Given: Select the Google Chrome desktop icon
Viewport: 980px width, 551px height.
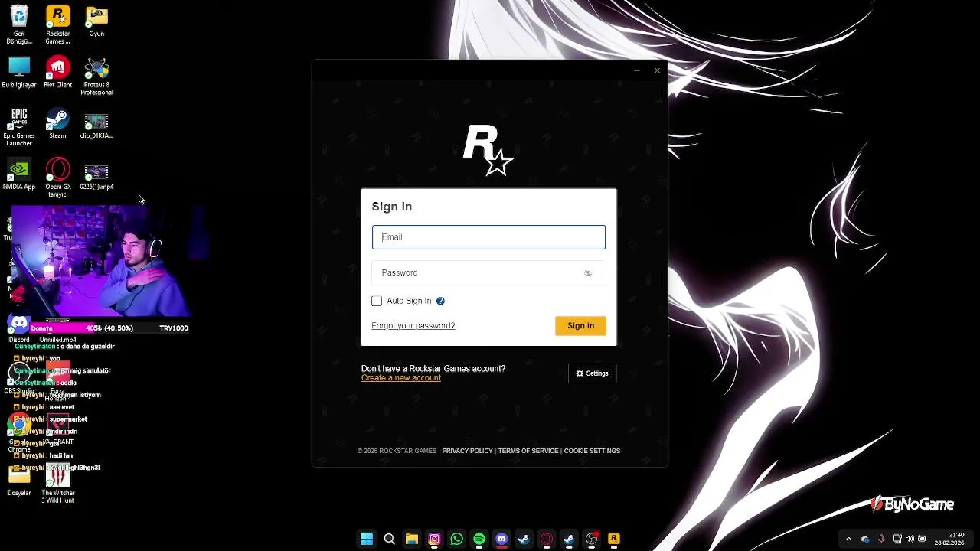Looking at the screenshot, I should point(19,432).
